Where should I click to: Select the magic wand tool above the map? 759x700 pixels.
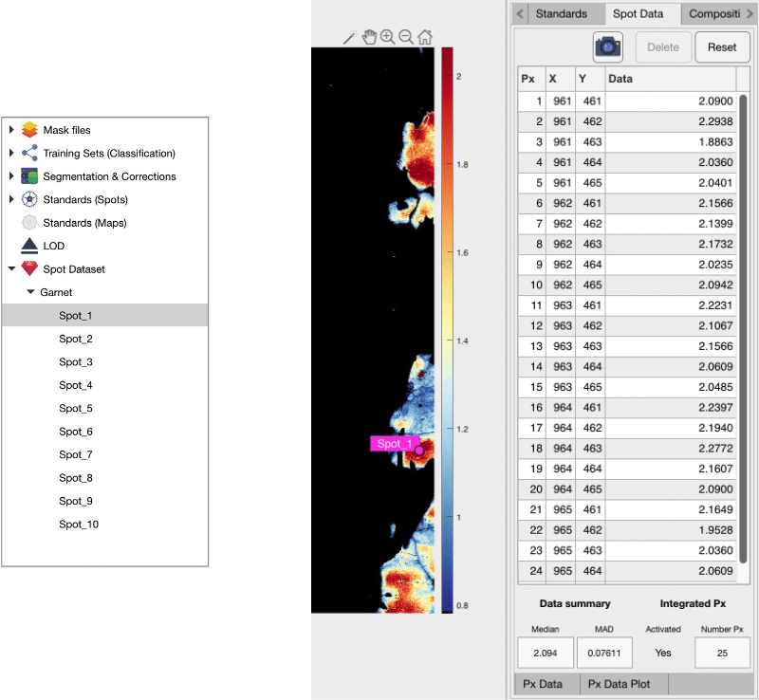coord(348,37)
